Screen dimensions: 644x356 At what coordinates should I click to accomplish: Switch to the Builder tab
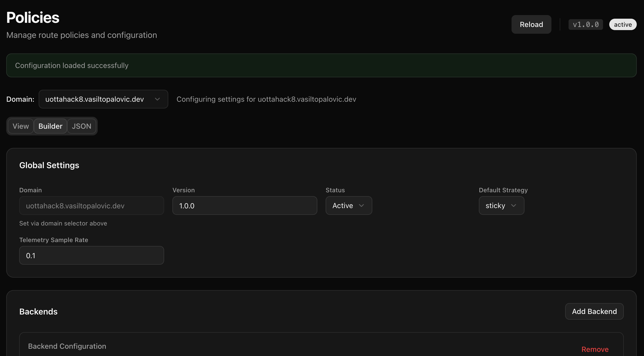50,126
